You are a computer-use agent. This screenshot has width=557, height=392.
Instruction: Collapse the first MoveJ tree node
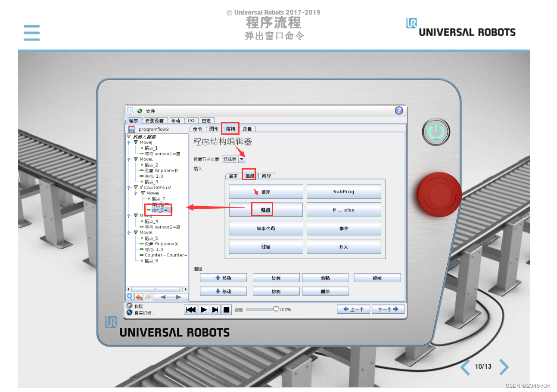pyautogui.click(x=136, y=142)
